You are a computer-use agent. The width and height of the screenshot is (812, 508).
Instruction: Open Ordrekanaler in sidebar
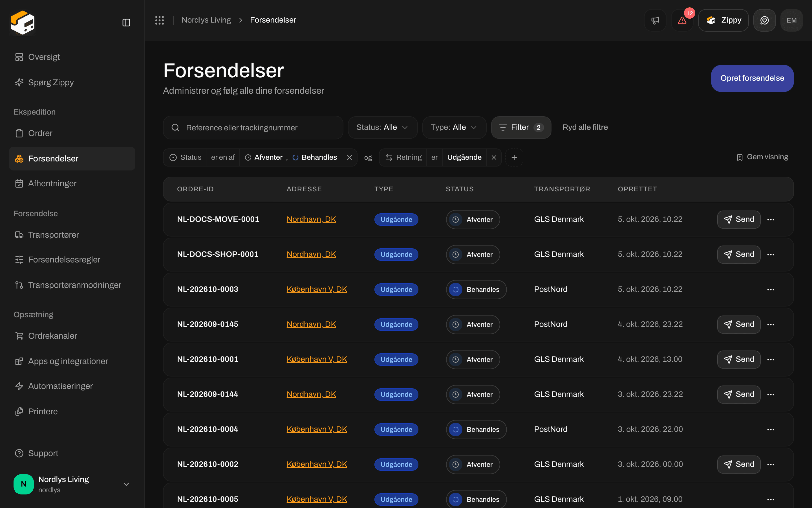(x=72, y=336)
